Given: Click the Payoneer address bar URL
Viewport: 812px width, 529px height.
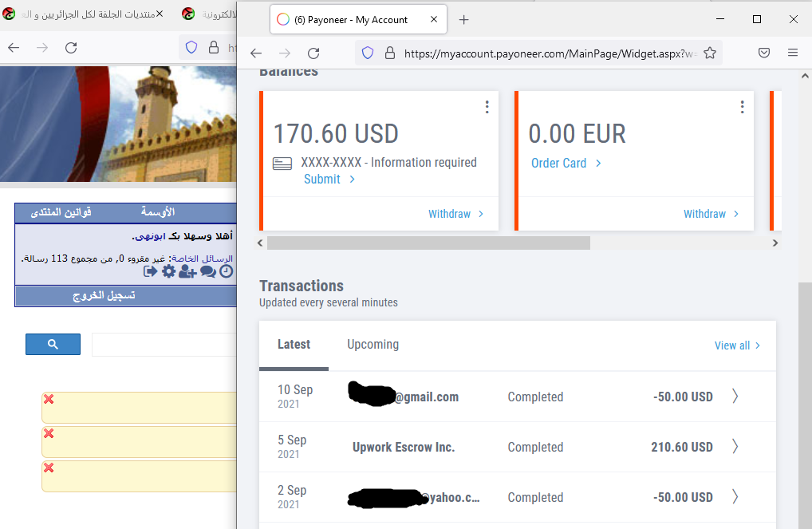Looking at the screenshot, I should (x=550, y=53).
